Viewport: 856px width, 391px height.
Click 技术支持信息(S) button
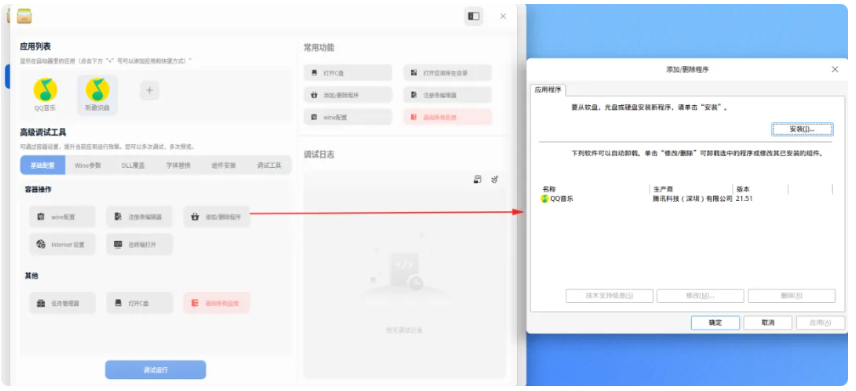[609, 296]
